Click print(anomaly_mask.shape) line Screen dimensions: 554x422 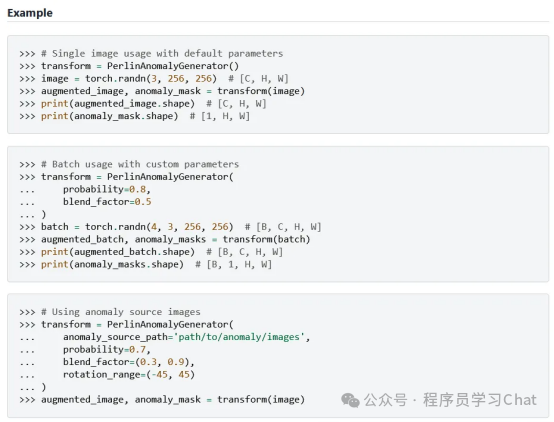[x=110, y=116]
